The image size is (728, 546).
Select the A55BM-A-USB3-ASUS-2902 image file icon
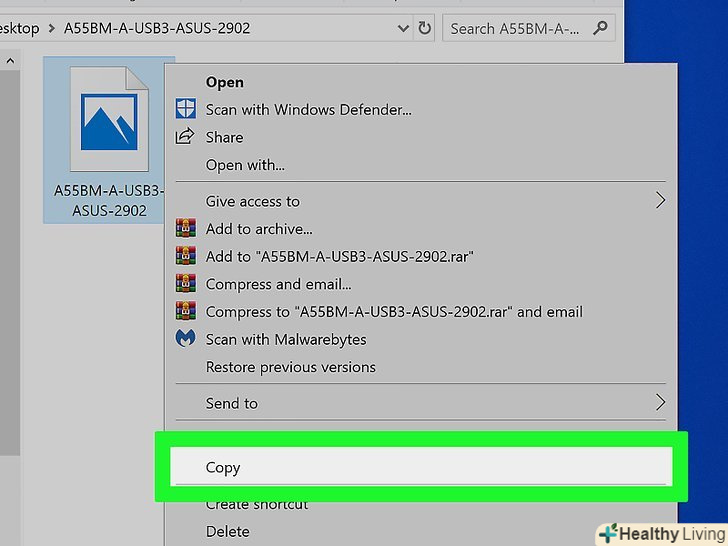109,119
